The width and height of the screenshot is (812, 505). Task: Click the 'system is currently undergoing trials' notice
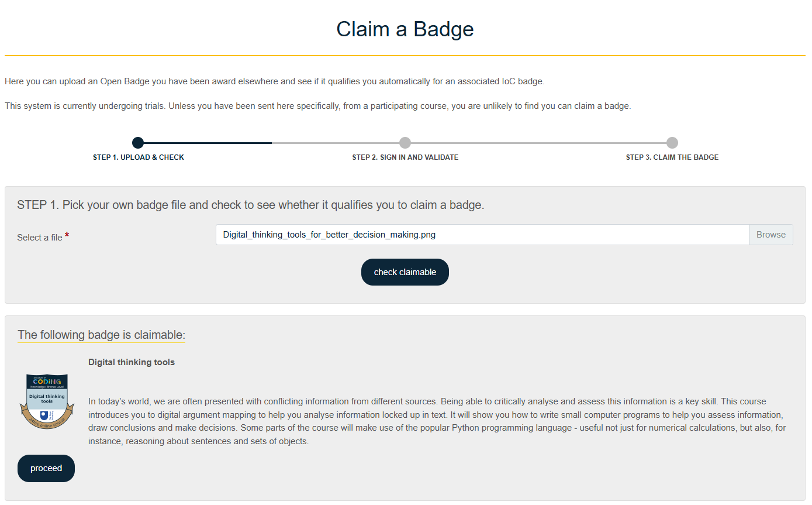[317, 106]
